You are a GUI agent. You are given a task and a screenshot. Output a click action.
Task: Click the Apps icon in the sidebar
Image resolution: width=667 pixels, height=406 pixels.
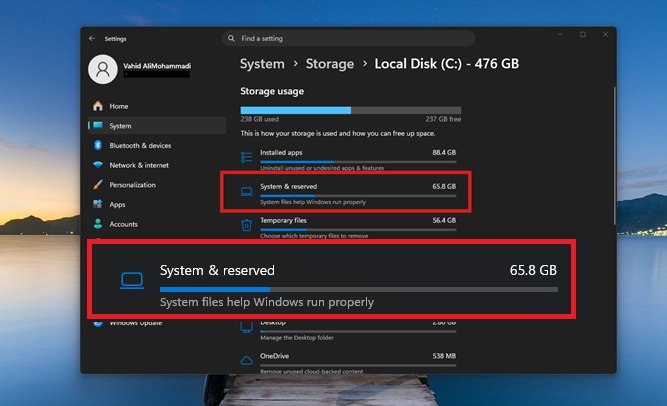pyautogui.click(x=98, y=204)
